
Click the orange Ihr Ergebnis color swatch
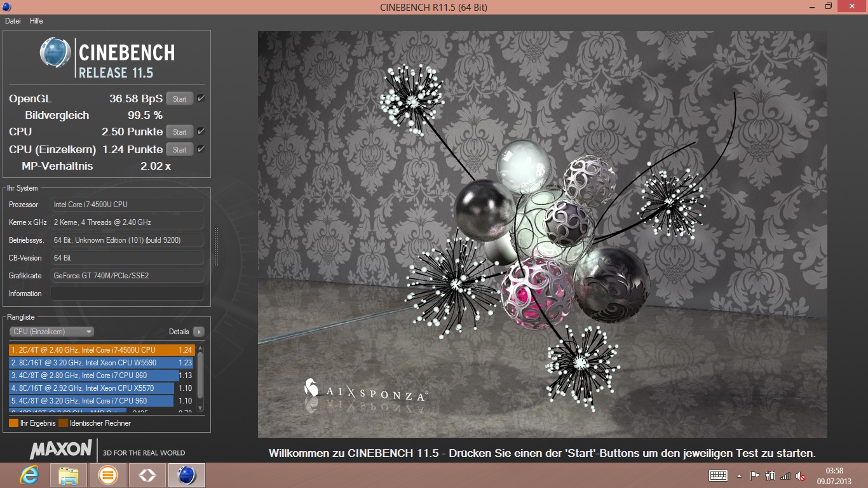click(13, 423)
